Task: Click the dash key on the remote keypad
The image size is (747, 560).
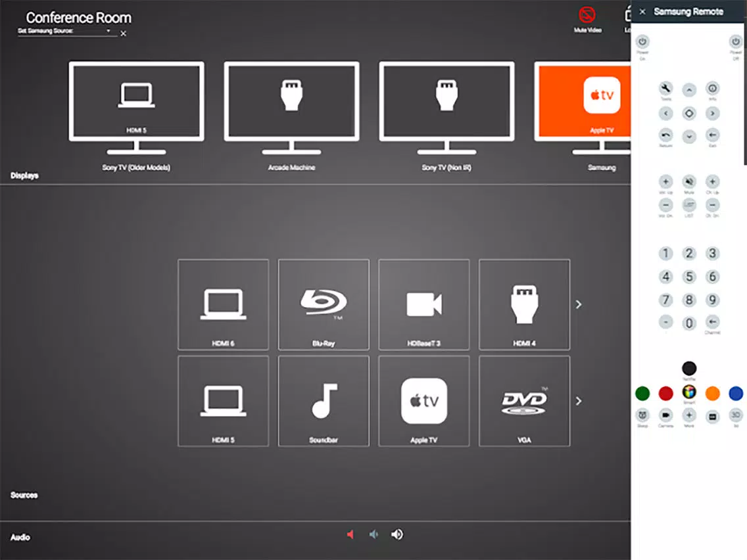Action: [665, 321]
